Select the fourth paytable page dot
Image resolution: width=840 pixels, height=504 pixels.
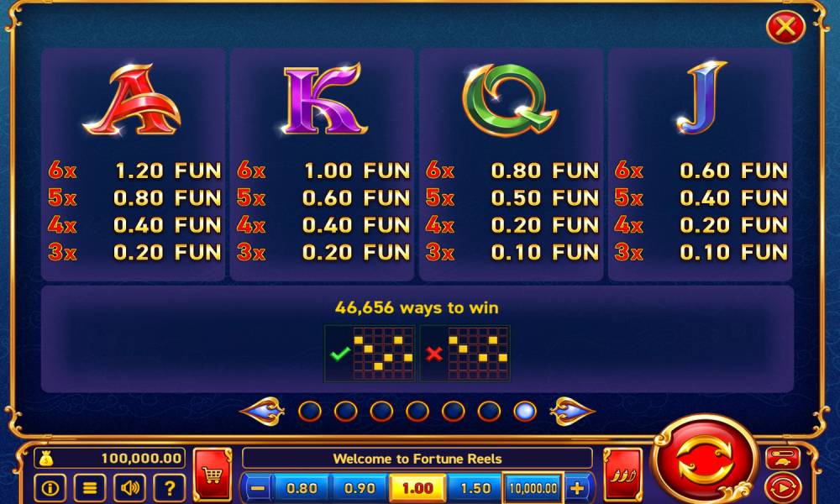tap(417, 412)
